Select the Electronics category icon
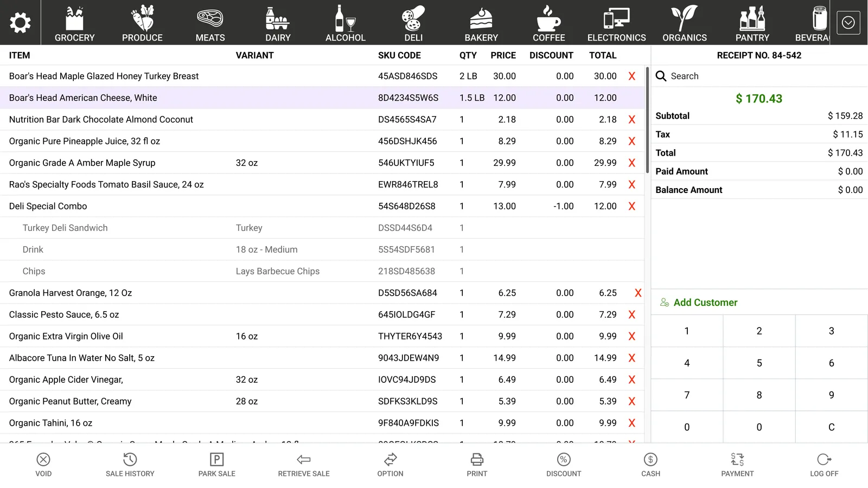Viewport: 868px width, 488px height. coord(617,18)
